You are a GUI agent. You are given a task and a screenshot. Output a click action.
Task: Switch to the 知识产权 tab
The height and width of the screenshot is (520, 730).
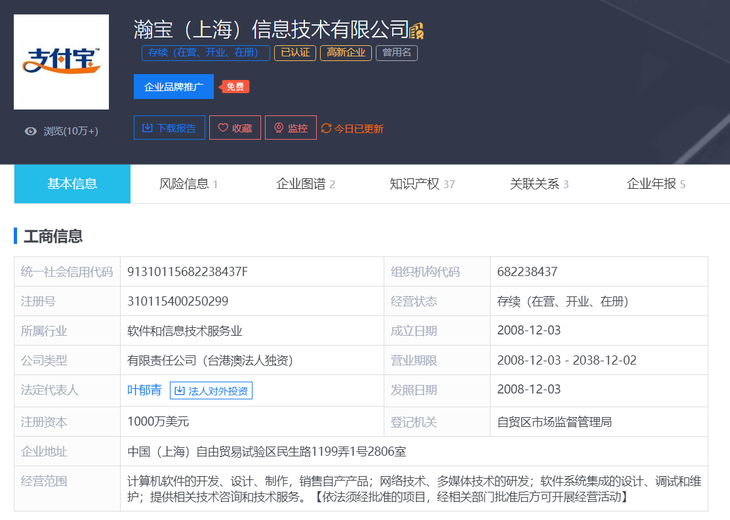[x=422, y=184]
